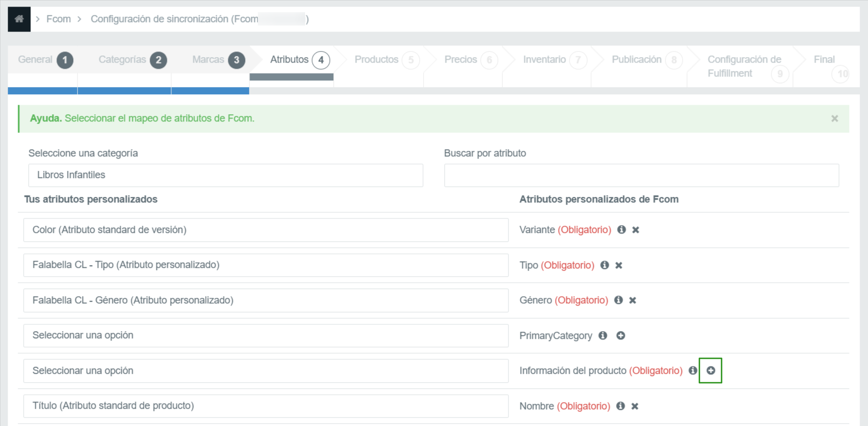Viewport: 868px width, 426px height.
Task: Open the Seleccione una categoría dropdown
Action: [225, 175]
